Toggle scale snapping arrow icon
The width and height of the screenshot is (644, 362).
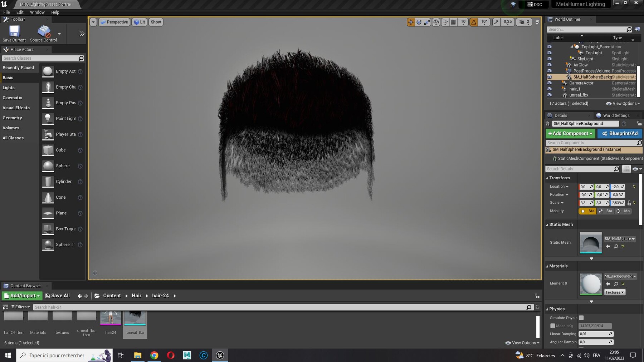pyautogui.click(x=496, y=22)
